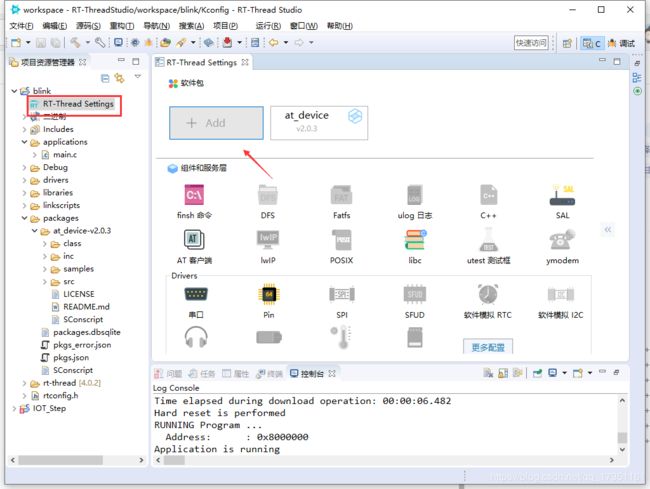Enable the DFS component icon
The height and width of the screenshot is (489, 650).
point(268,195)
